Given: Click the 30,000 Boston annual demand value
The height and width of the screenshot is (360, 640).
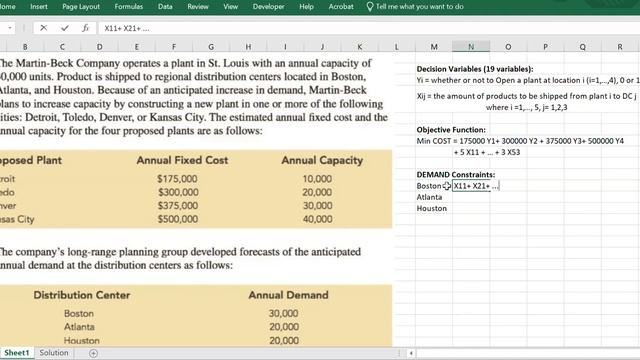Looking at the screenshot, I should [283, 313].
